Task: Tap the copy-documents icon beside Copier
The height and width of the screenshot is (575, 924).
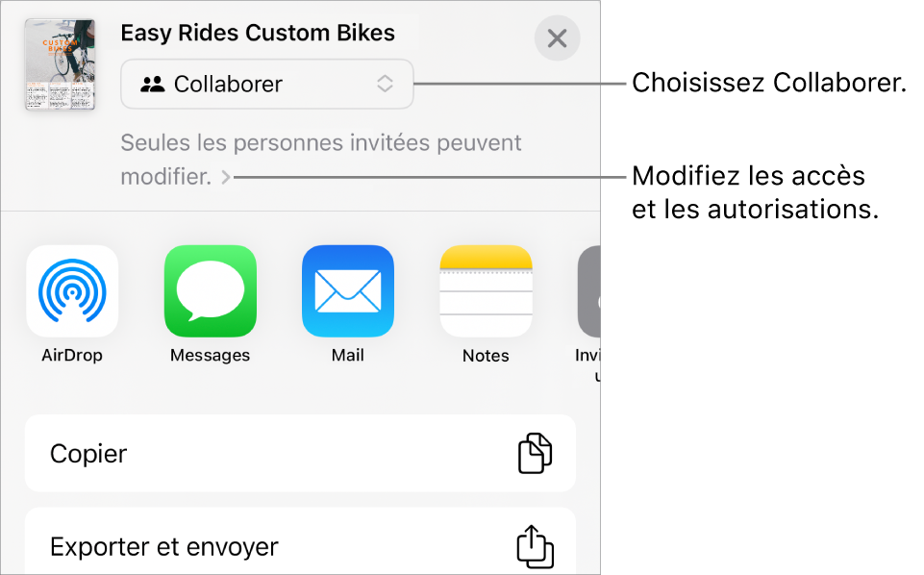Action: [x=536, y=453]
